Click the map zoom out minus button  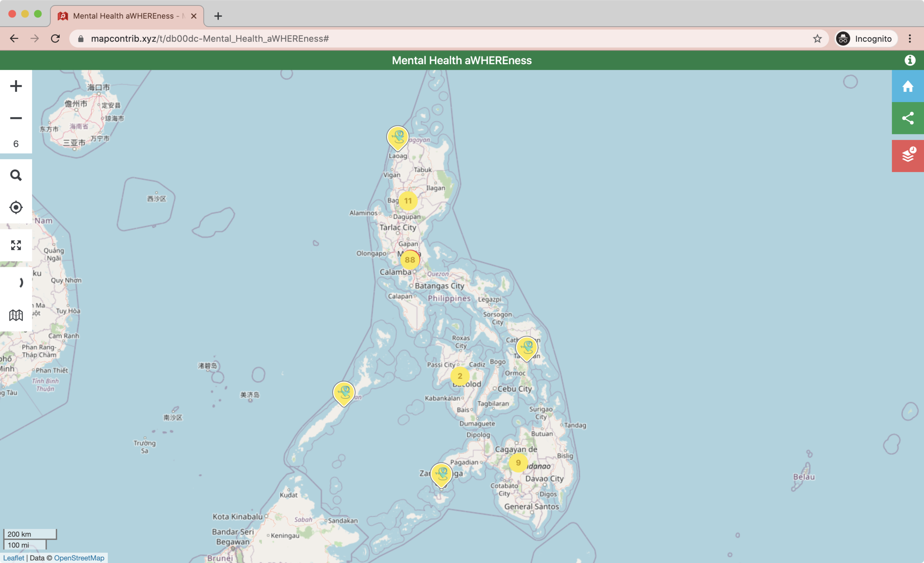tap(16, 118)
